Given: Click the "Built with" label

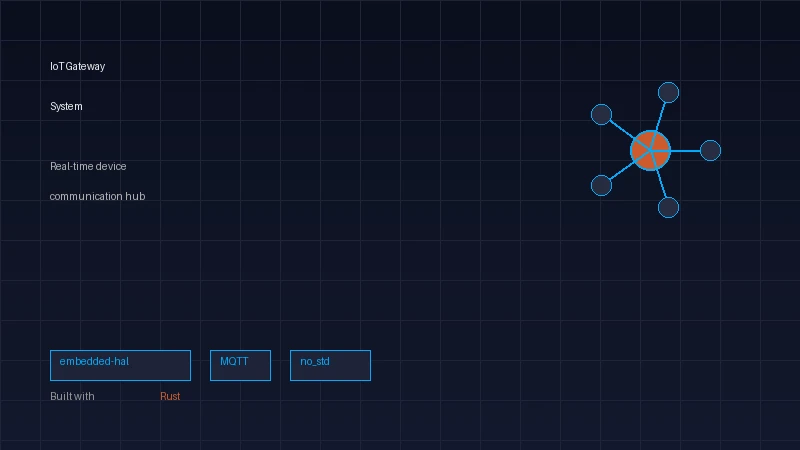Looking at the screenshot, I should 72,397.
